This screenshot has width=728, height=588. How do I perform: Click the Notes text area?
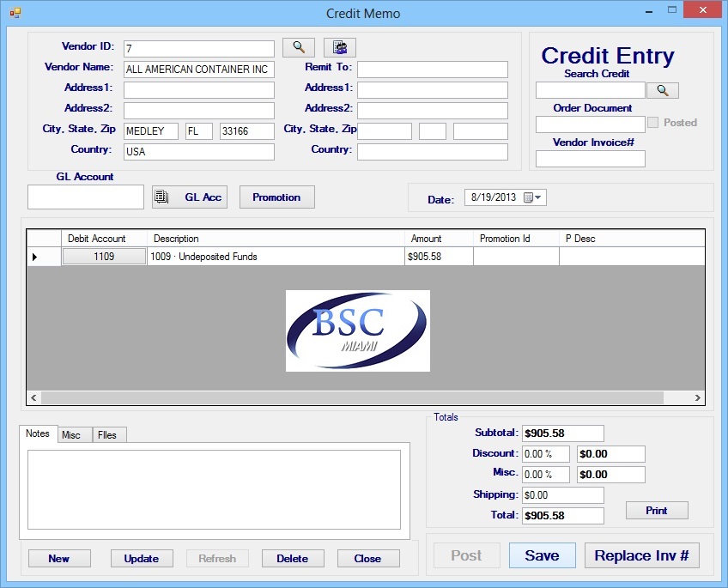pyautogui.click(x=214, y=489)
